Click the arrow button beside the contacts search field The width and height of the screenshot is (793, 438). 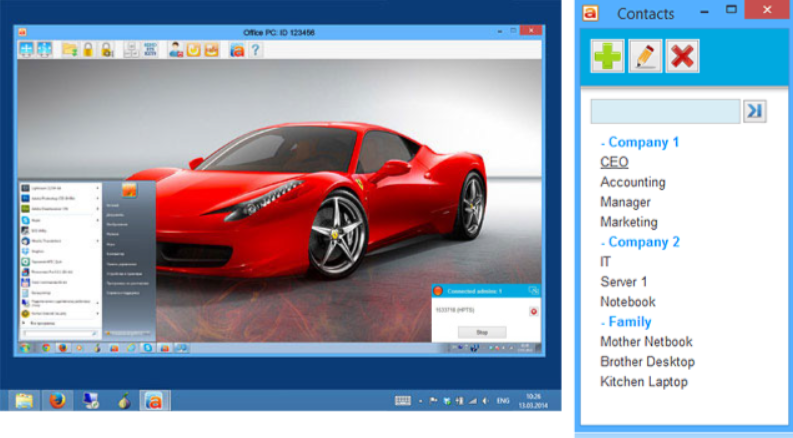coord(754,111)
